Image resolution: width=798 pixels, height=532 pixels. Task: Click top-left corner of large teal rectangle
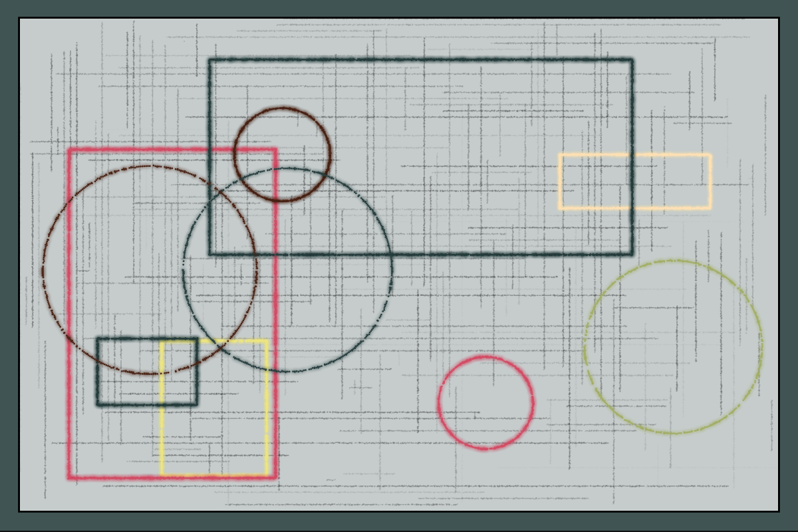pyautogui.click(x=210, y=61)
